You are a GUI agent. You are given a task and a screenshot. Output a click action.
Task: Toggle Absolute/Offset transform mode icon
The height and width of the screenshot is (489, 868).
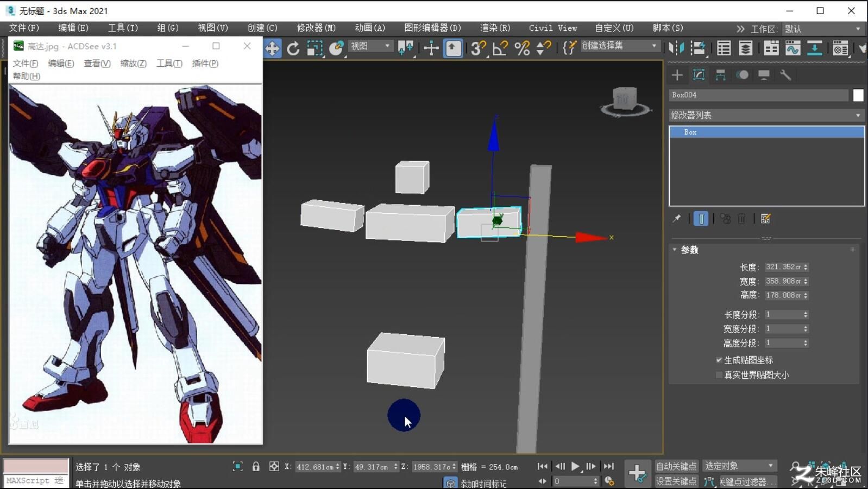274,466
